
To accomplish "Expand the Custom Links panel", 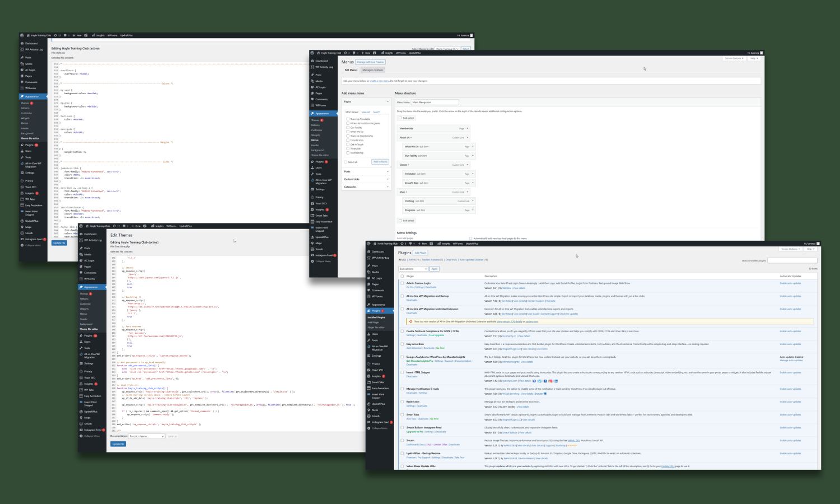I will (x=366, y=179).
